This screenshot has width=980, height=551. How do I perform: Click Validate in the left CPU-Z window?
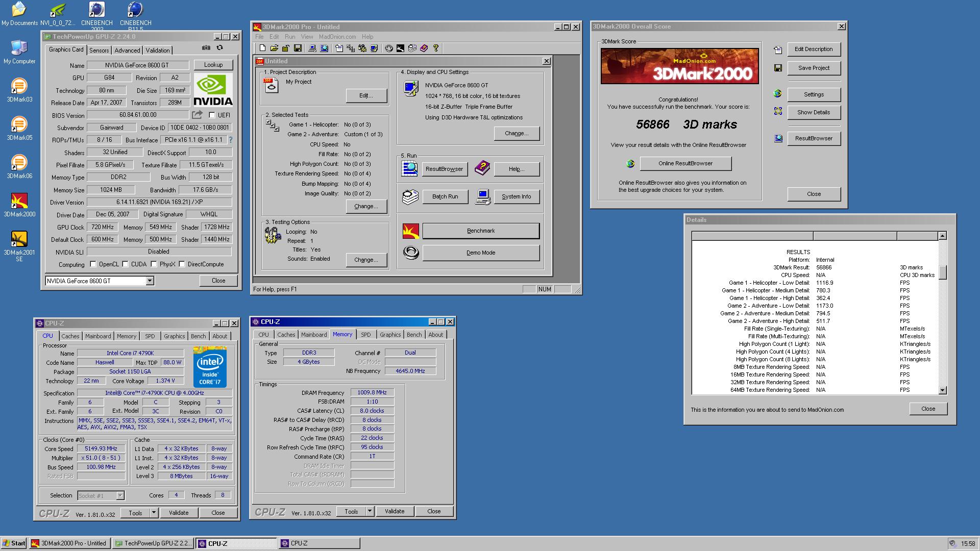179,513
